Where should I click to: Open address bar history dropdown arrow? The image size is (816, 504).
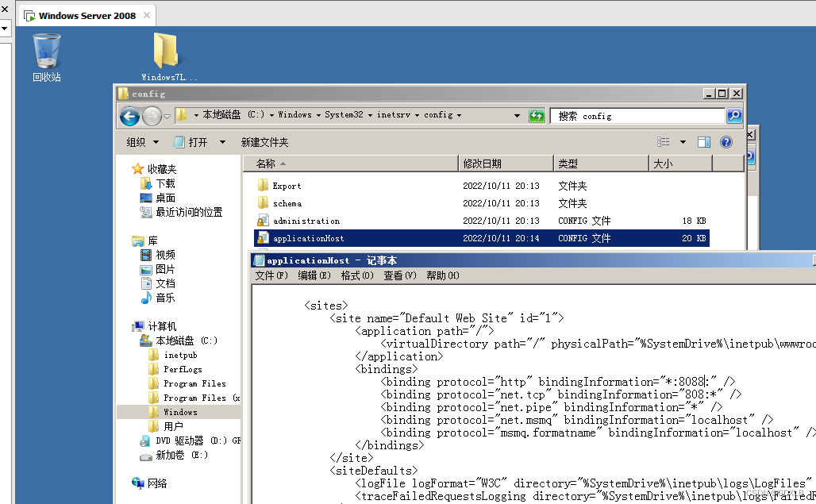point(517,115)
